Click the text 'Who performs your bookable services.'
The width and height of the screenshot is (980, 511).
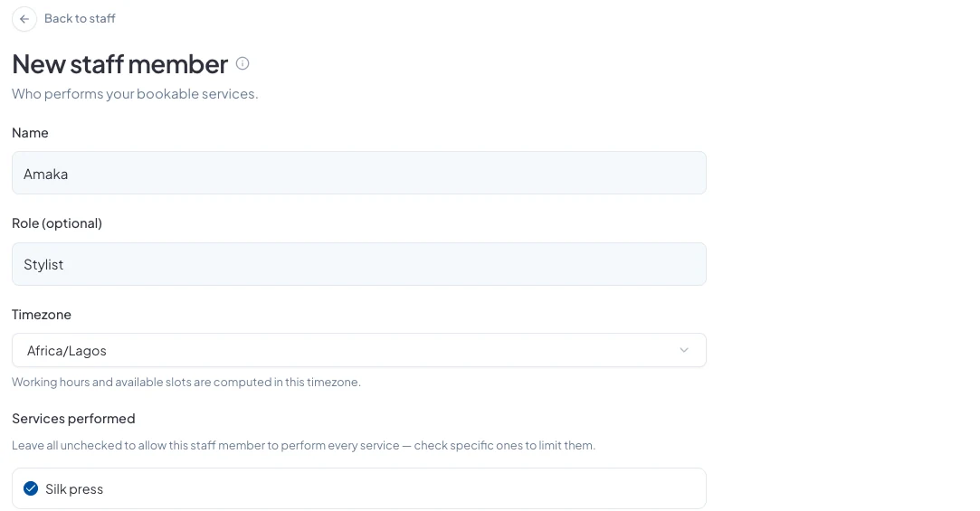[135, 94]
